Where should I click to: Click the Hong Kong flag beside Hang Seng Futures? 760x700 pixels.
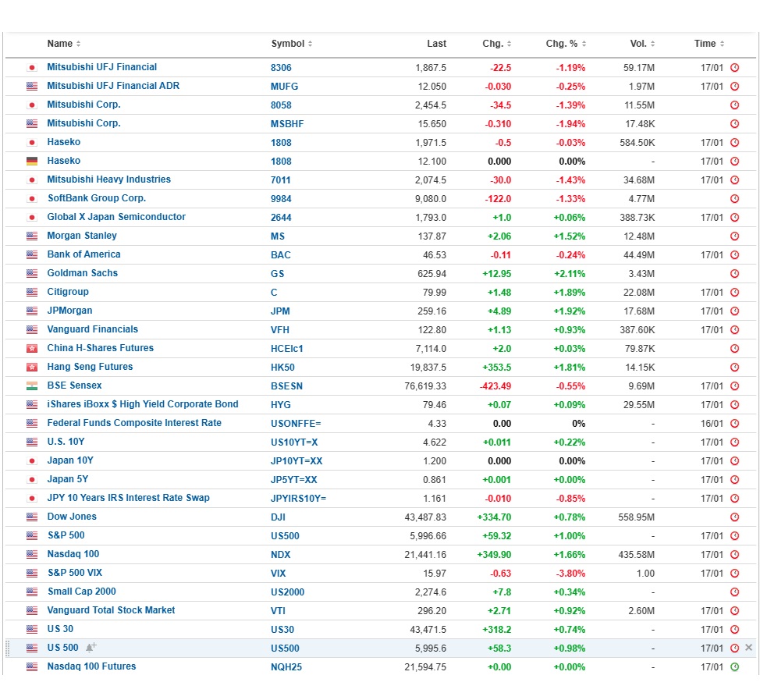click(x=32, y=367)
